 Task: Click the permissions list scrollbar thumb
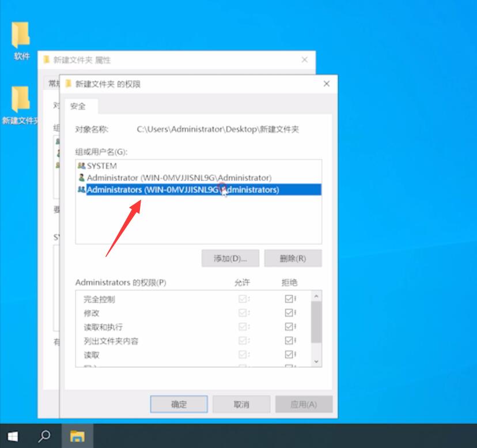coord(316,322)
